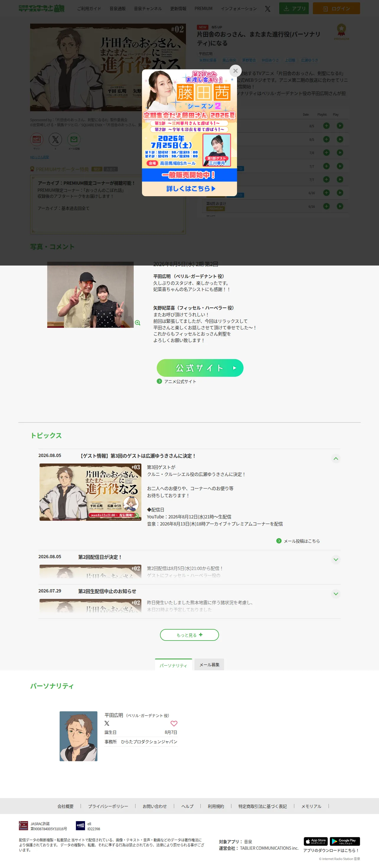The height and width of the screenshot is (868, 379).
Task: Open the 音泉通販 menu item
Action: click(x=117, y=9)
